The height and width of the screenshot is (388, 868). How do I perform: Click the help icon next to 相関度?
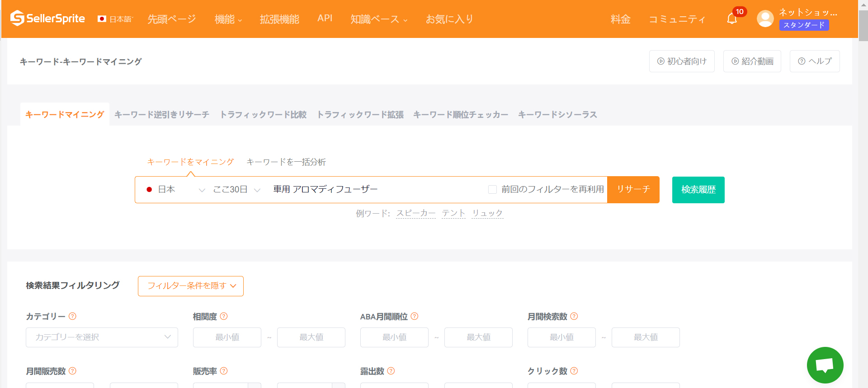[x=224, y=316]
